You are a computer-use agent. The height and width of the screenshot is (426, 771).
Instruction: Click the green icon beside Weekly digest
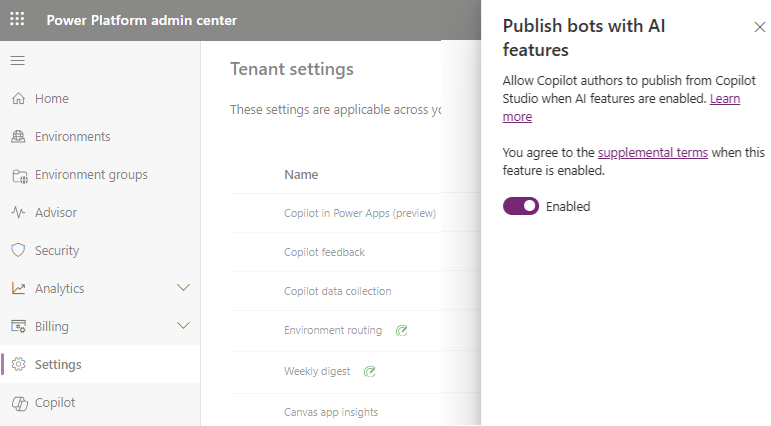point(369,371)
